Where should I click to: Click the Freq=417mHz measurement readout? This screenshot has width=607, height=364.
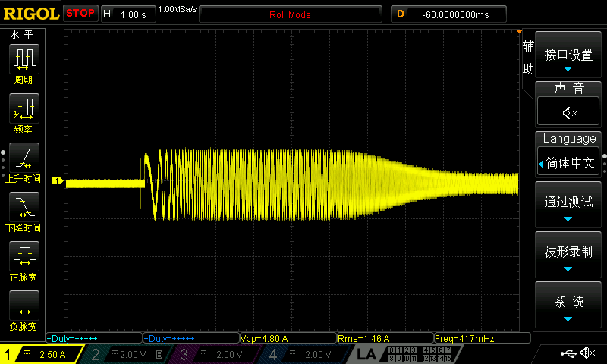[483, 338]
